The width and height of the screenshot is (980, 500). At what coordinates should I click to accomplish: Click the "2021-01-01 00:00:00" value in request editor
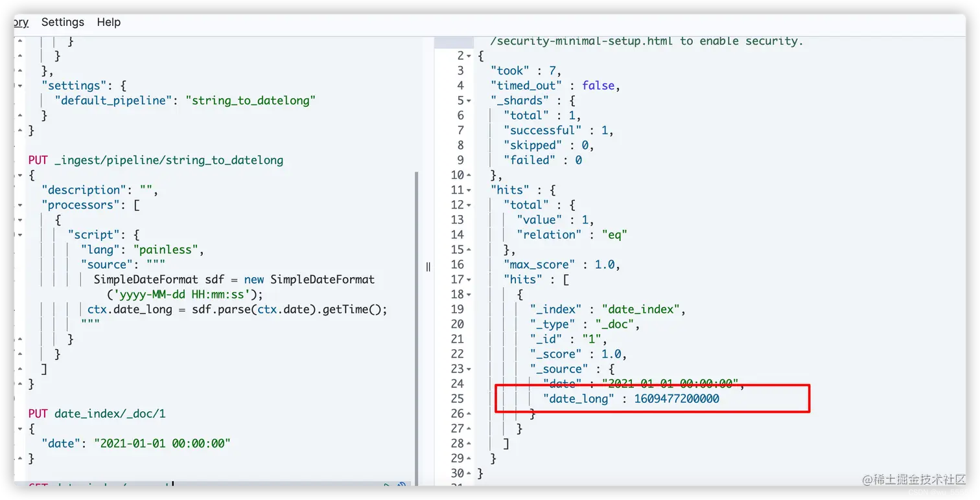[x=162, y=443]
